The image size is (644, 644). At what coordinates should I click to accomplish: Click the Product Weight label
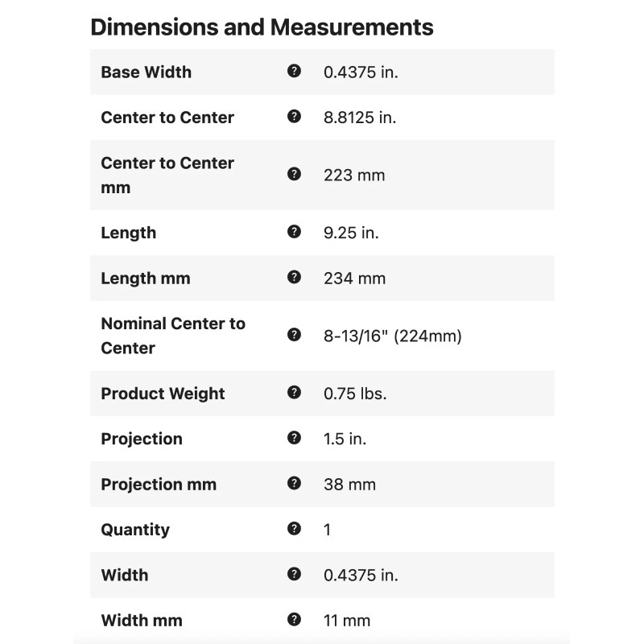coord(163,394)
